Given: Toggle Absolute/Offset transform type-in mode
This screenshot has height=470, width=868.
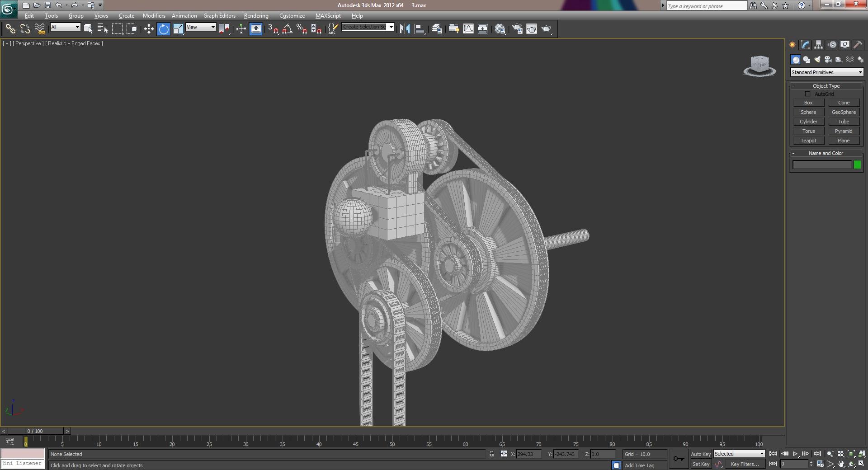Looking at the screenshot, I should click(504, 454).
